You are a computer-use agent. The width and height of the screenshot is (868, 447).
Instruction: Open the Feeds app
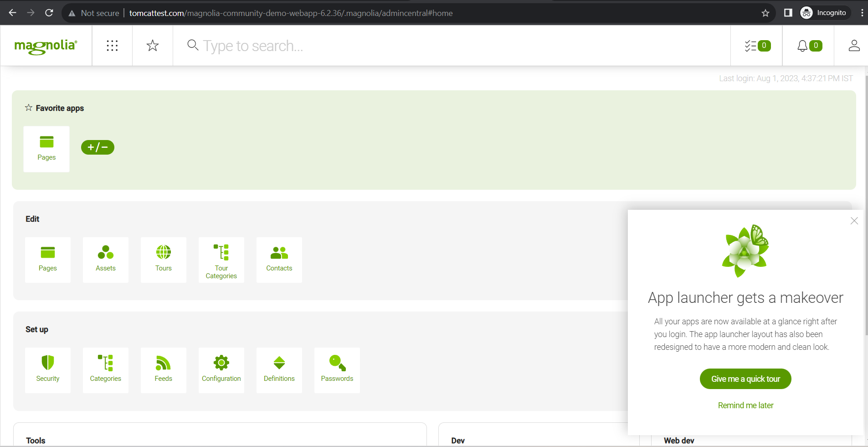[x=164, y=370]
